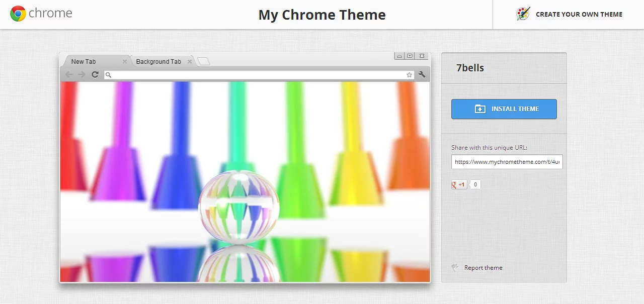Click the Google +1 button
The image size is (644, 304).
pos(459,184)
